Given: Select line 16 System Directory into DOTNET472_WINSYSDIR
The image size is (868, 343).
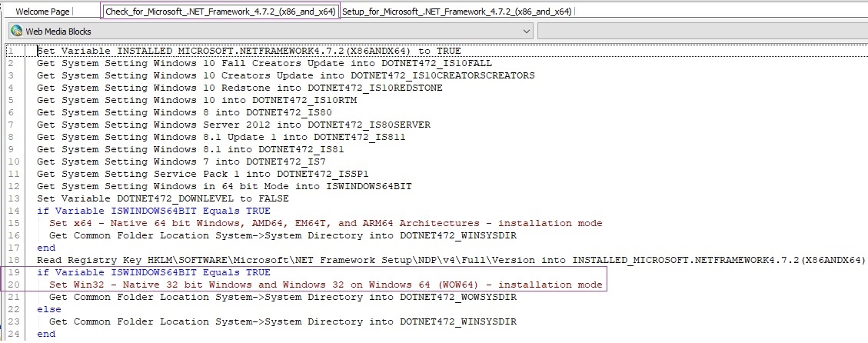Looking at the screenshot, I should point(282,235).
